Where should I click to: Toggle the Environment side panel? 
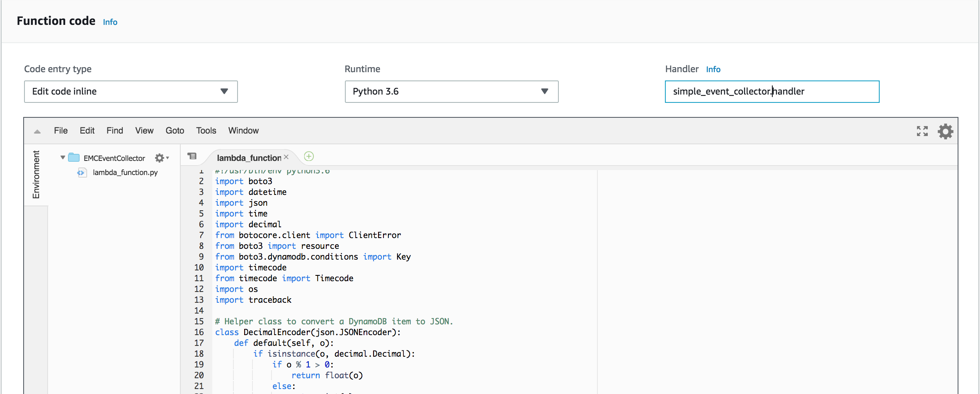click(x=36, y=175)
